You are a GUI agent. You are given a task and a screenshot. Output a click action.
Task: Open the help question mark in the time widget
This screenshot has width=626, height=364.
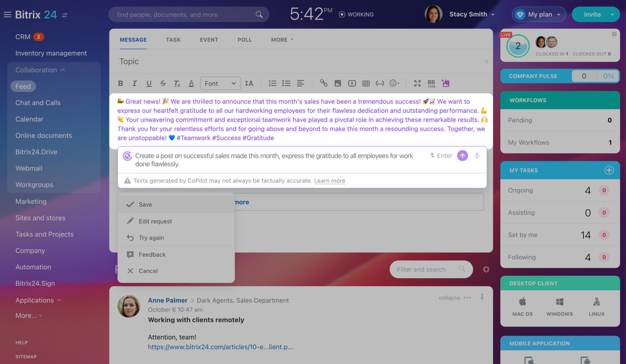[x=614, y=34]
